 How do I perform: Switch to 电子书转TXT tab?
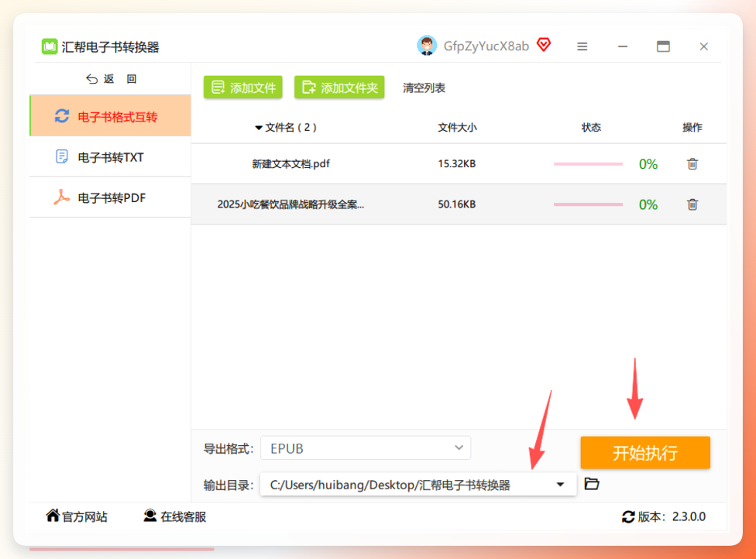[x=111, y=156]
